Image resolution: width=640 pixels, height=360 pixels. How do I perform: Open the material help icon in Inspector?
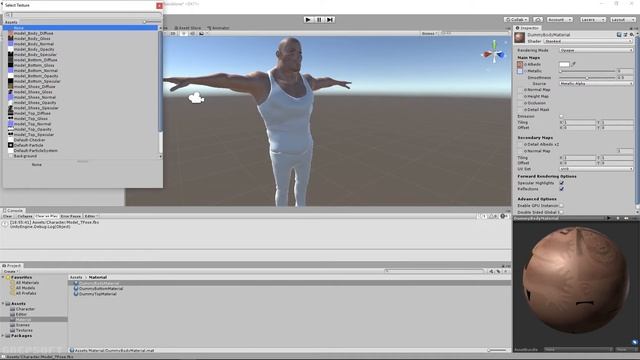pos(619,35)
